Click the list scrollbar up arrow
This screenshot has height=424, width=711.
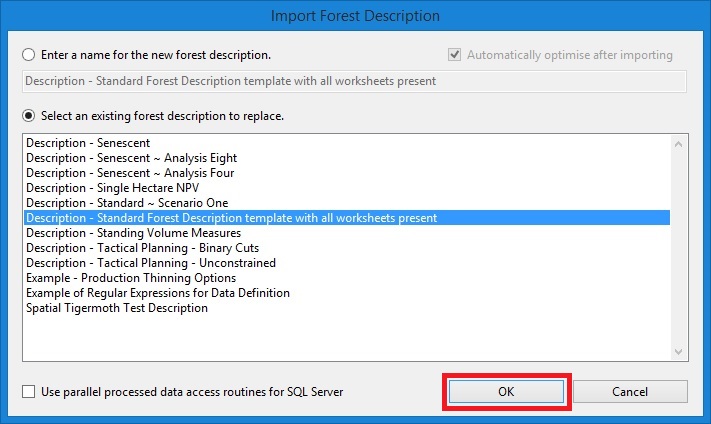pos(678,144)
